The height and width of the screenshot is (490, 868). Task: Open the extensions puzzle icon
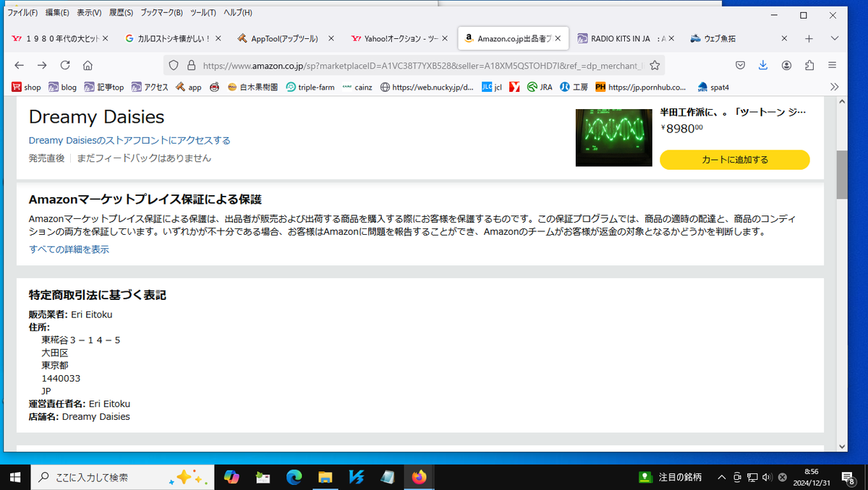click(x=809, y=65)
